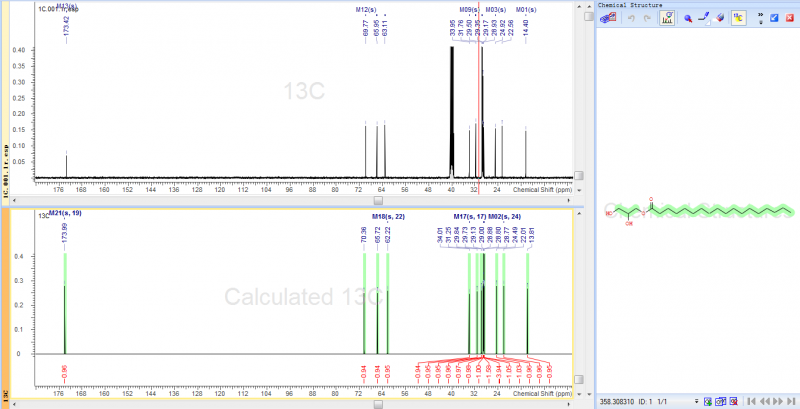Image resolution: width=800 pixels, height=409 pixels.
Task: Click the Chemical Shift (ppm) axis label in experimental spectrum
Action: (542, 190)
